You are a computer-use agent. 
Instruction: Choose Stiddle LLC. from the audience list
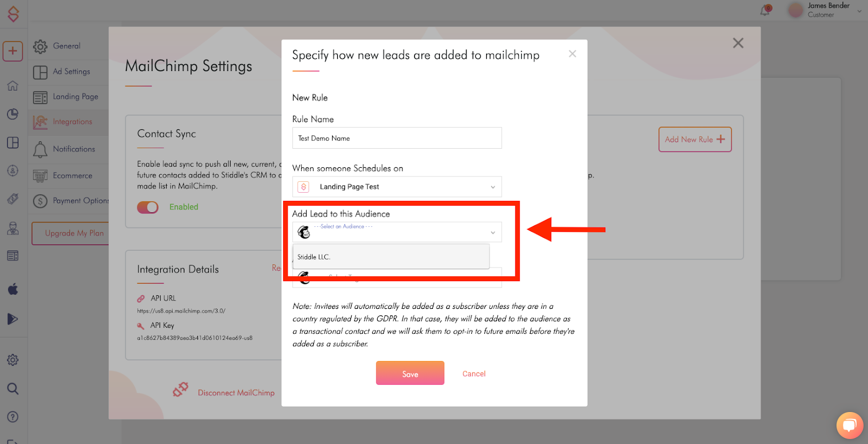coord(391,257)
